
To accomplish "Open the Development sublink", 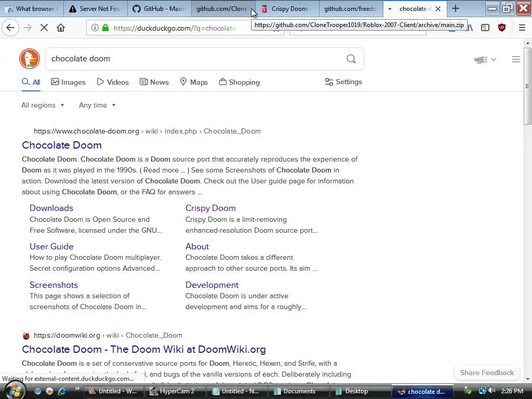I will coord(212,285).
